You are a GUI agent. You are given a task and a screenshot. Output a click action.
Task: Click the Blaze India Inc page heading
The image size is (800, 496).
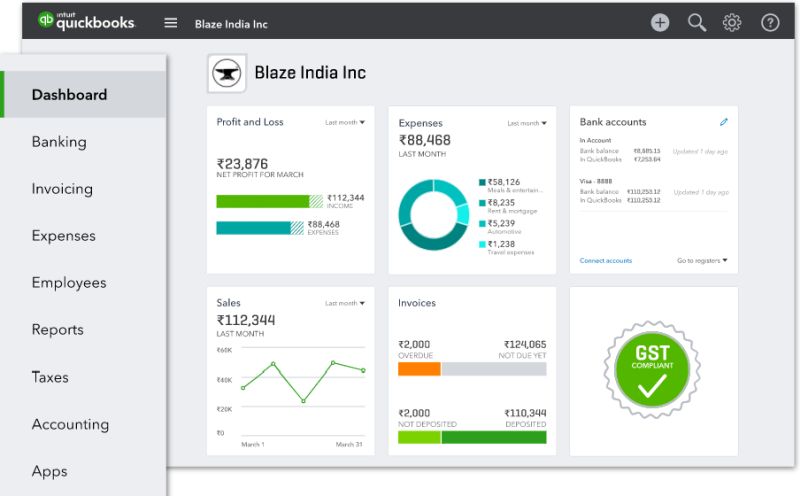point(310,72)
